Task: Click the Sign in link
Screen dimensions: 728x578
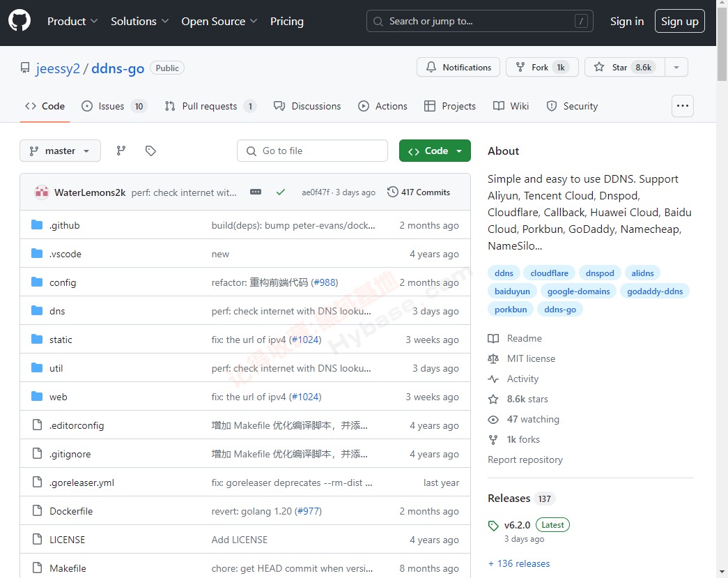Action: pos(627,22)
